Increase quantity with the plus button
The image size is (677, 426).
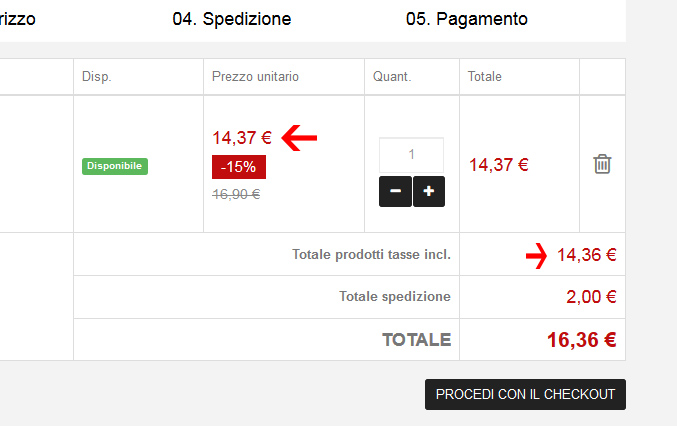click(429, 191)
